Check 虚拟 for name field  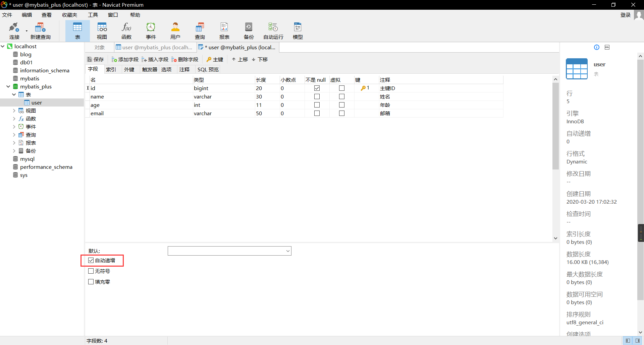point(342,96)
